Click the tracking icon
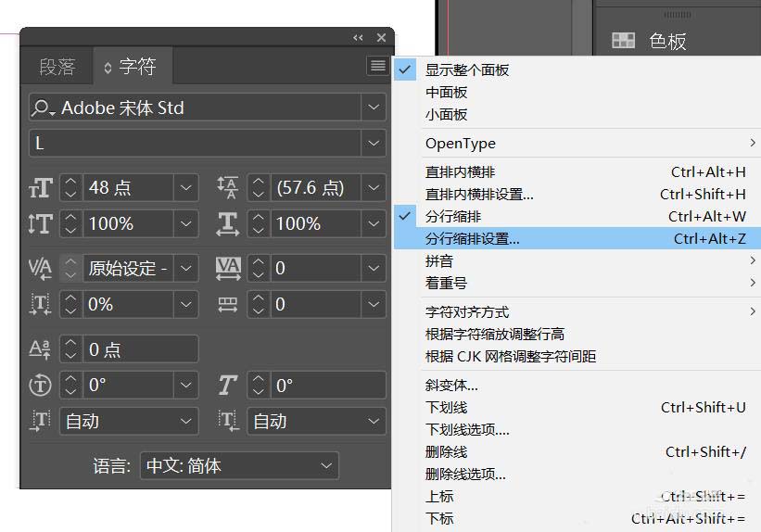761x532 pixels. pos(228,268)
